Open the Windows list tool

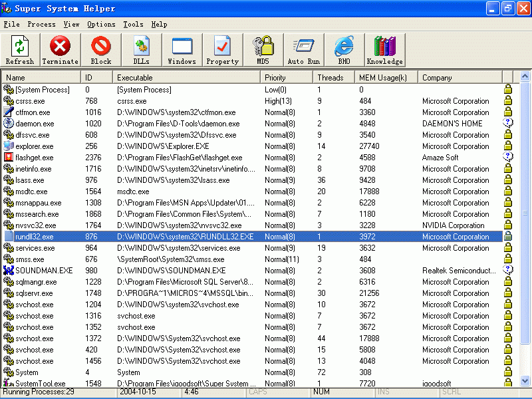182,50
